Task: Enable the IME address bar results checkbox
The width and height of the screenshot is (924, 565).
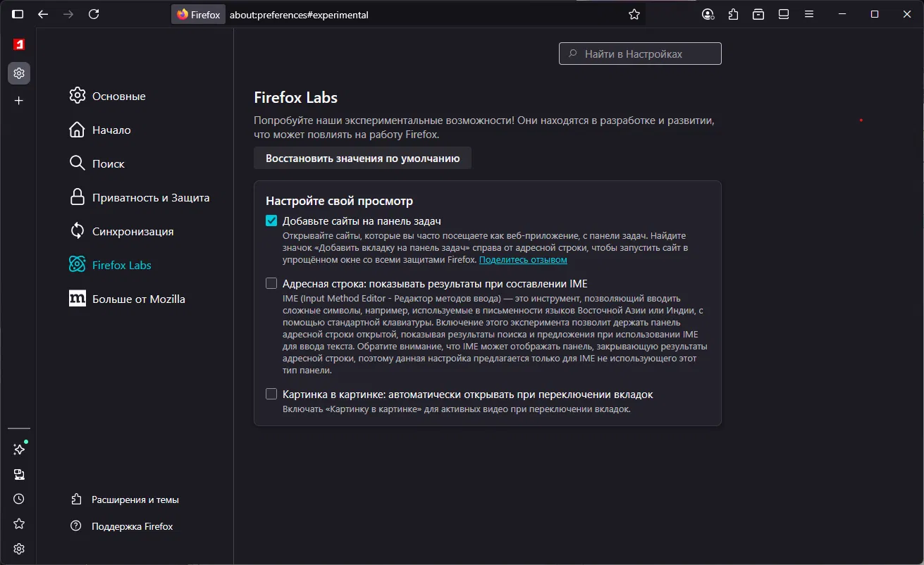Action: click(x=271, y=284)
